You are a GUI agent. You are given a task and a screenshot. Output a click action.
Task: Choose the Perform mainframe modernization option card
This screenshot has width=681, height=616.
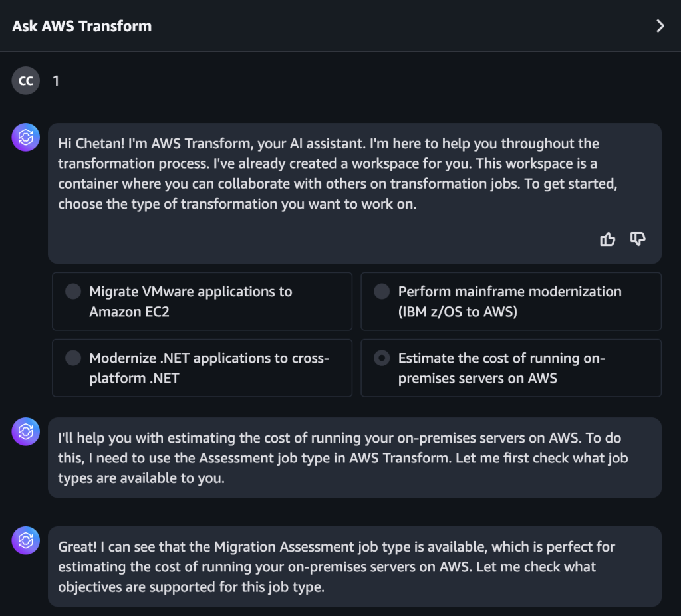click(x=511, y=301)
